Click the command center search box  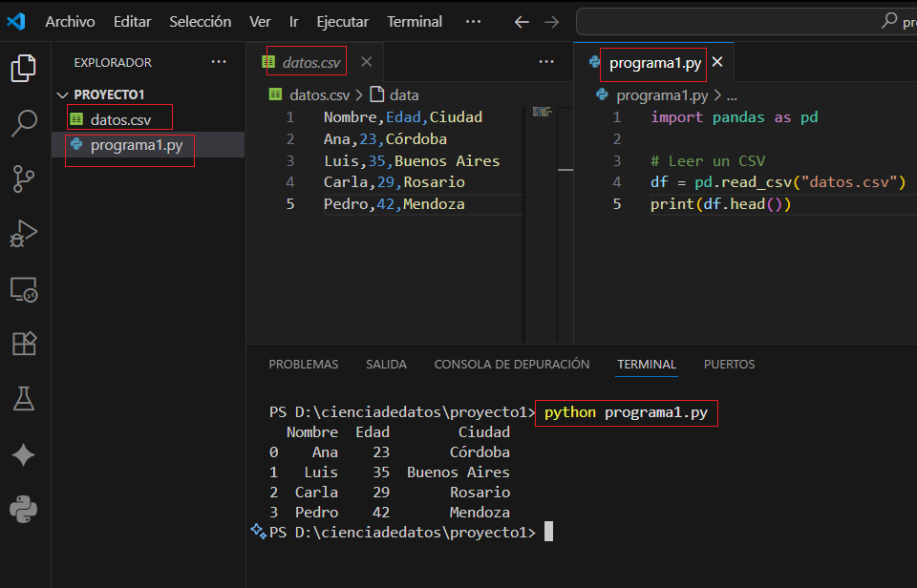745,21
